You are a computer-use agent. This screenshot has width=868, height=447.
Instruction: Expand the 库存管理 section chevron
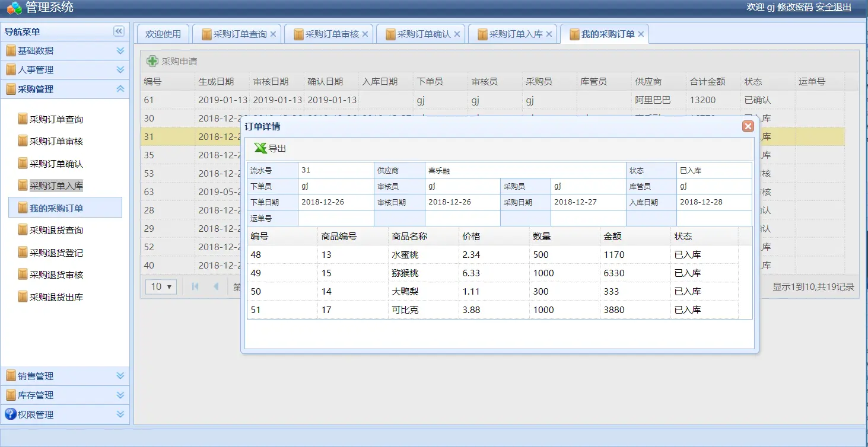[120, 395]
